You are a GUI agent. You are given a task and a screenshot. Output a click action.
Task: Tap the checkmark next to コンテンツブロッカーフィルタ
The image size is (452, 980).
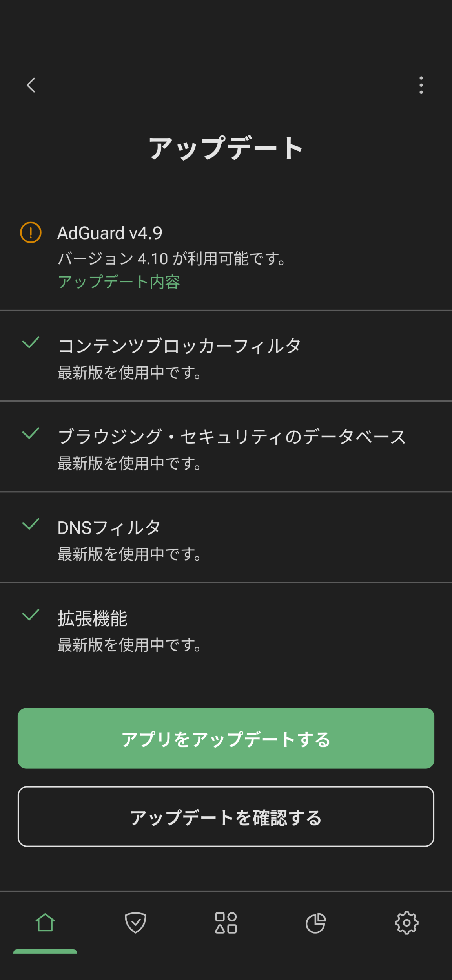(31, 343)
